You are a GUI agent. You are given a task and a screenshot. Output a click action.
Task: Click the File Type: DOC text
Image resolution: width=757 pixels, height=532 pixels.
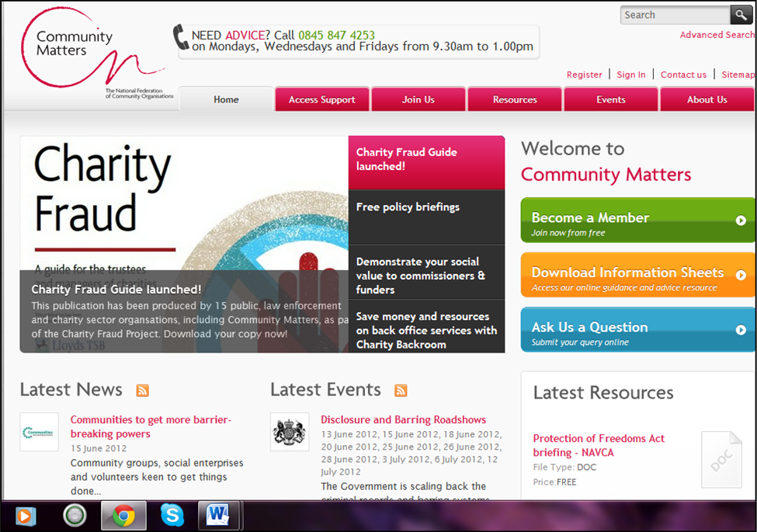(x=564, y=468)
